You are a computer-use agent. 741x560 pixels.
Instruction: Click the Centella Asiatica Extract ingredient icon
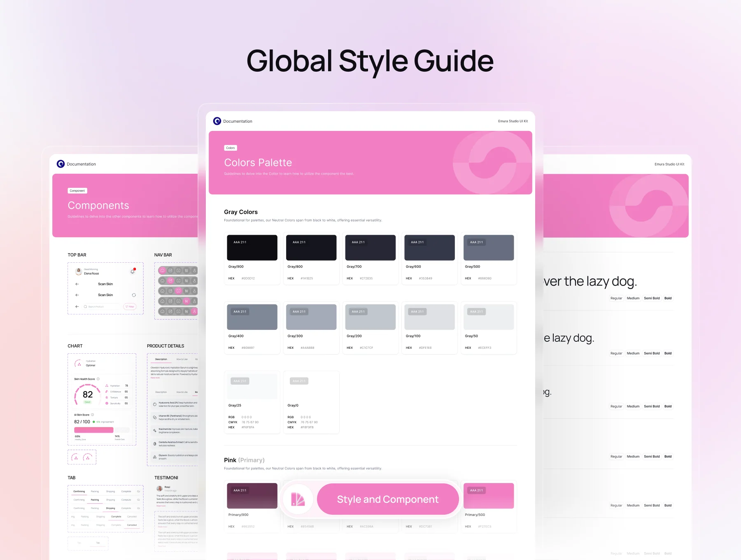pos(155,444)
